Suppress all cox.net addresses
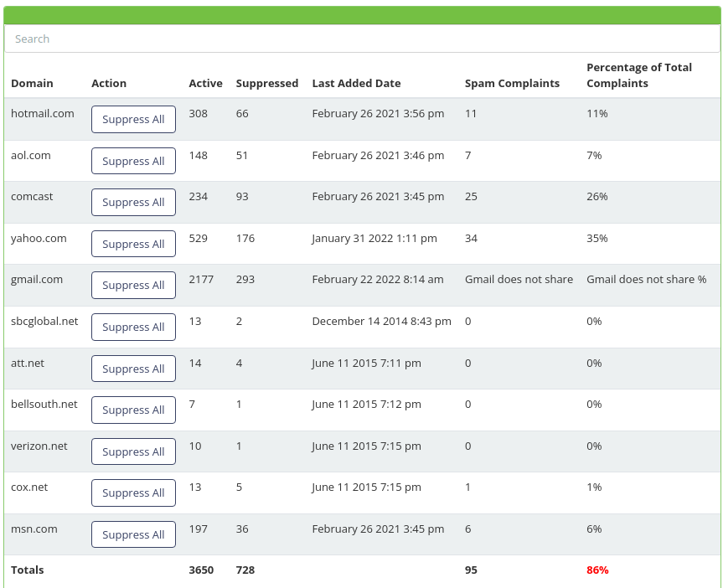Image resolution: width=723 pixels, height=588 pixels. (x=133, y=493)
